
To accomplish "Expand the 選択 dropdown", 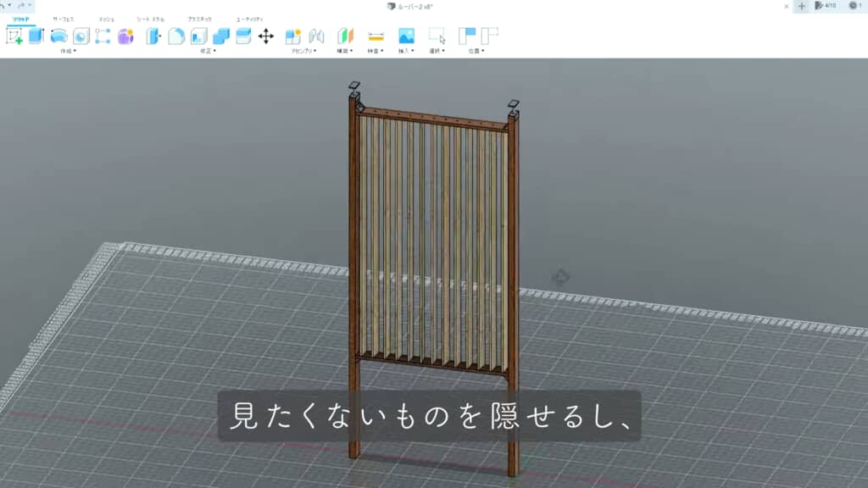I will (x=437, y=51).
